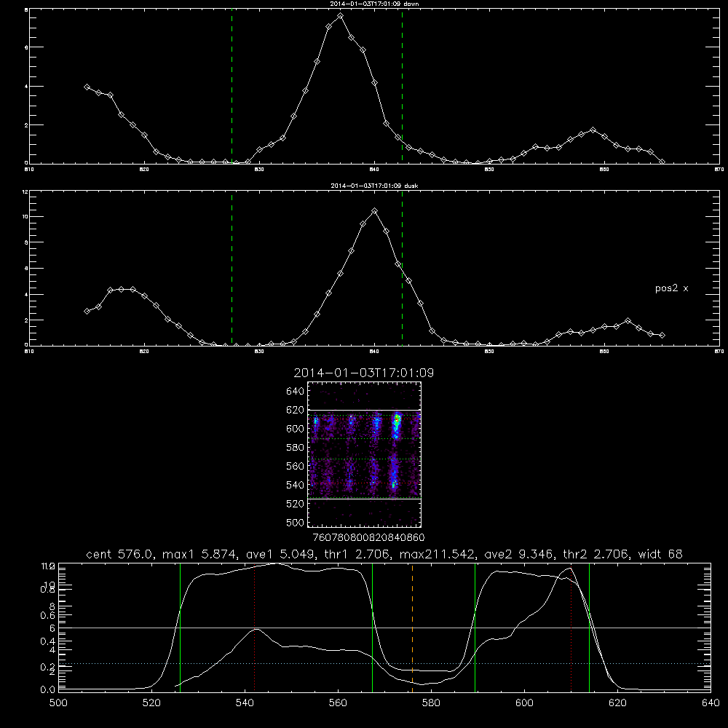Click left green dashed line in dawn plot
728x728 pixels.
click(232, 87)
